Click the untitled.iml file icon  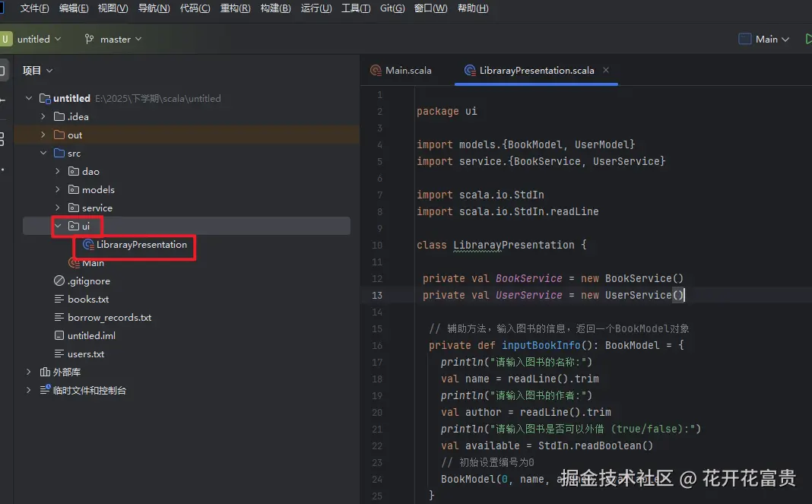tap(59, 335)
